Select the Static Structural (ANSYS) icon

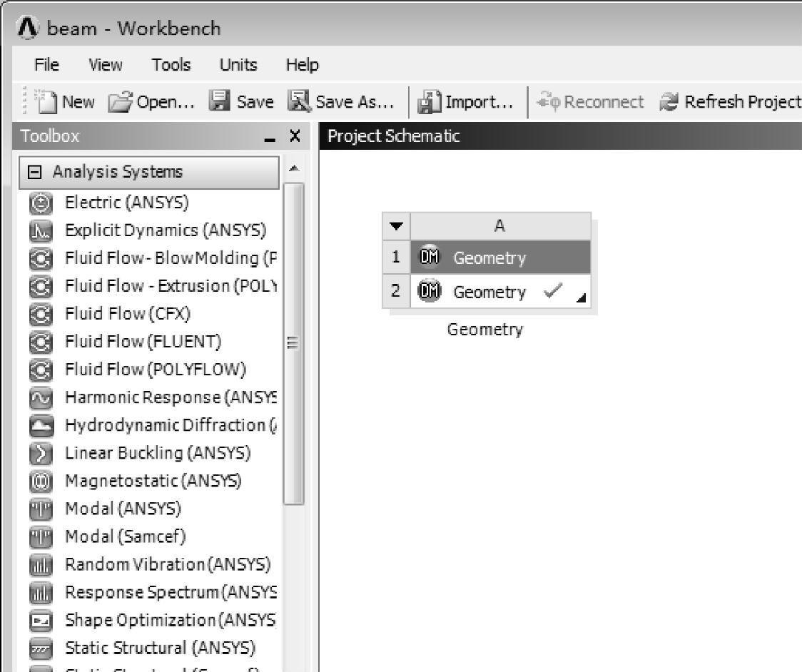41,648
